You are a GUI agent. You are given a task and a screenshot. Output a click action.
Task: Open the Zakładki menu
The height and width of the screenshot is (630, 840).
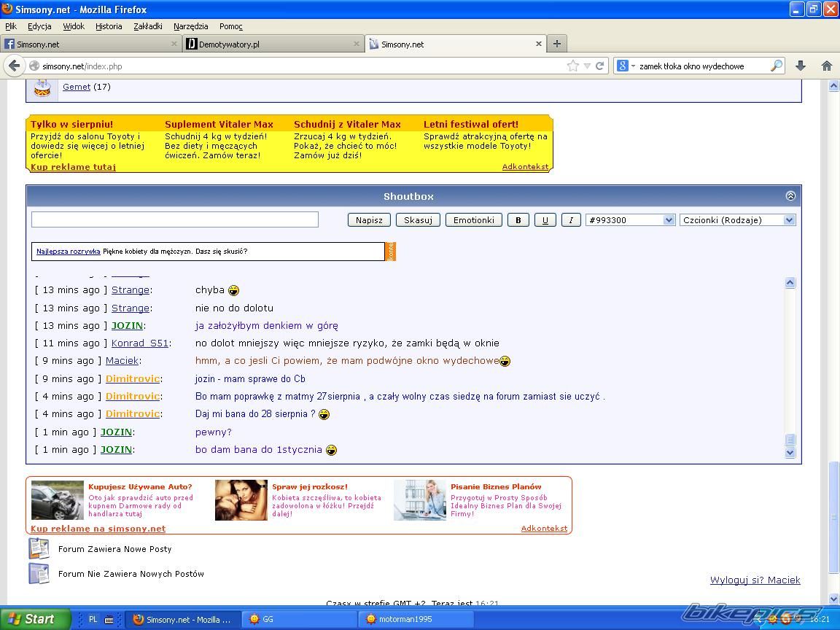click(147, 26)
